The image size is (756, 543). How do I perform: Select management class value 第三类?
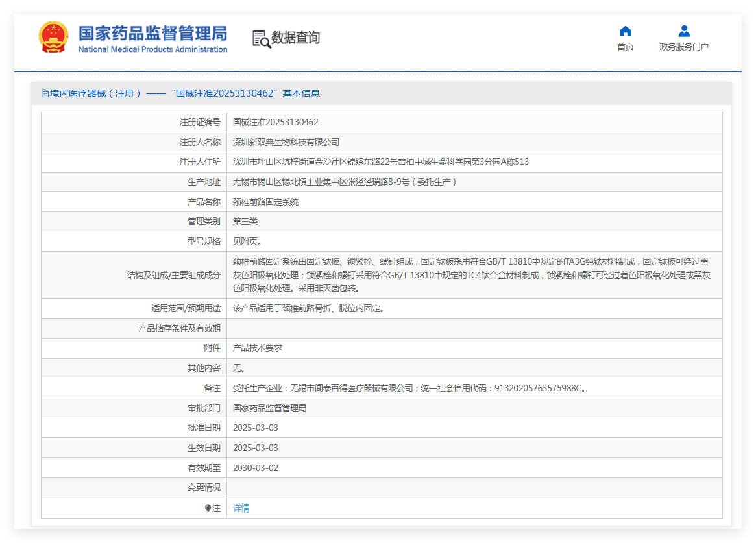coord(245,222)
